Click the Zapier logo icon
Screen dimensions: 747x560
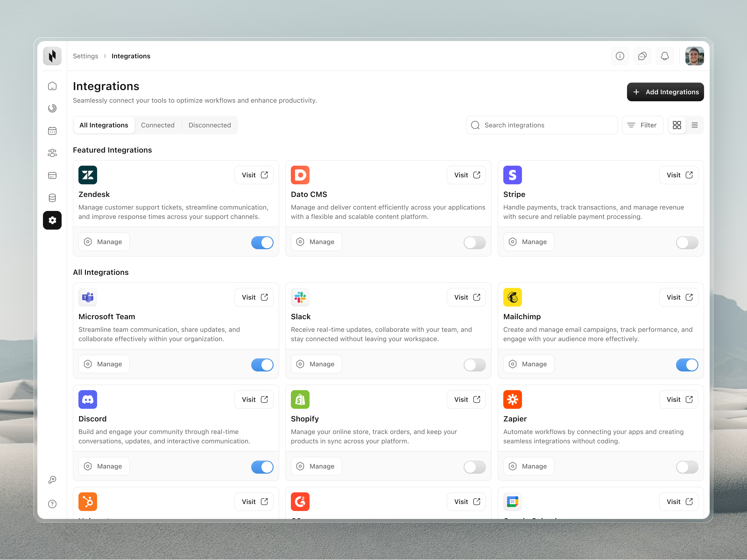tap(513, 400)
